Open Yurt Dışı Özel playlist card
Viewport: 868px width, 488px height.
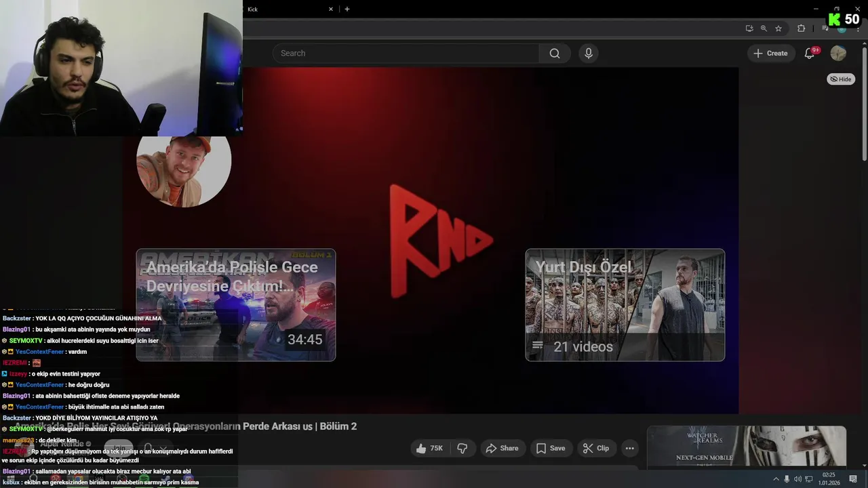(625, 305)
